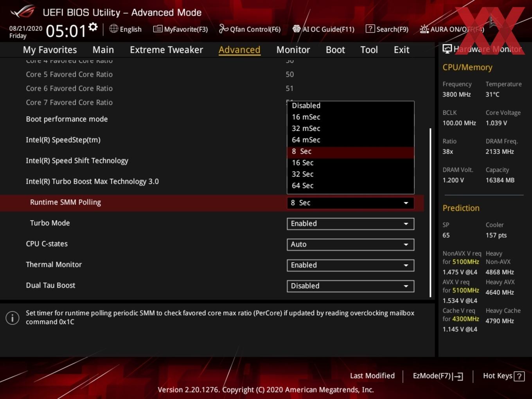Click the info icon in help area
Screen dimensions: 532x399
point(13,318)
